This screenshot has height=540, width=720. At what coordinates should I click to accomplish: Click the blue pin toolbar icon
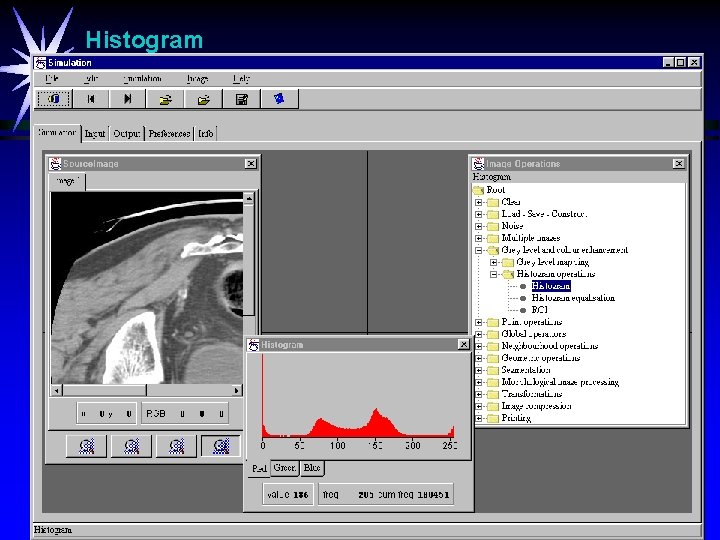tap(279, 98)
